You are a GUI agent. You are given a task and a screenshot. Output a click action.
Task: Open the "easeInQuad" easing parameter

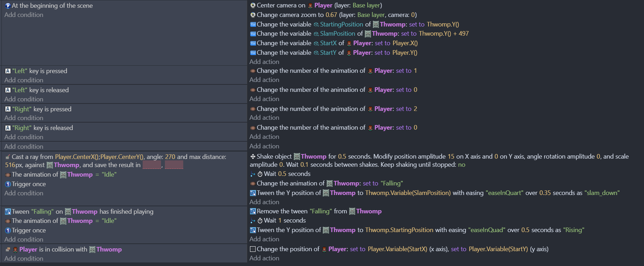[x=487, y=230]
